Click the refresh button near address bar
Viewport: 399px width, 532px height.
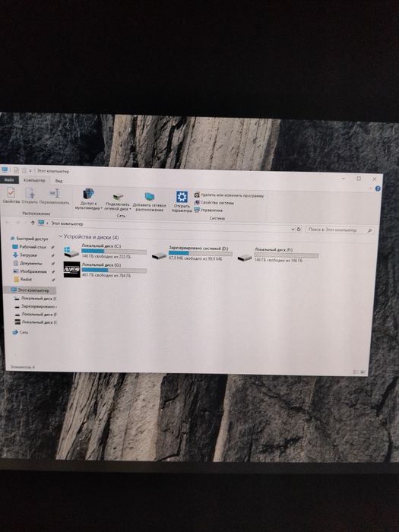pos(299,230)
